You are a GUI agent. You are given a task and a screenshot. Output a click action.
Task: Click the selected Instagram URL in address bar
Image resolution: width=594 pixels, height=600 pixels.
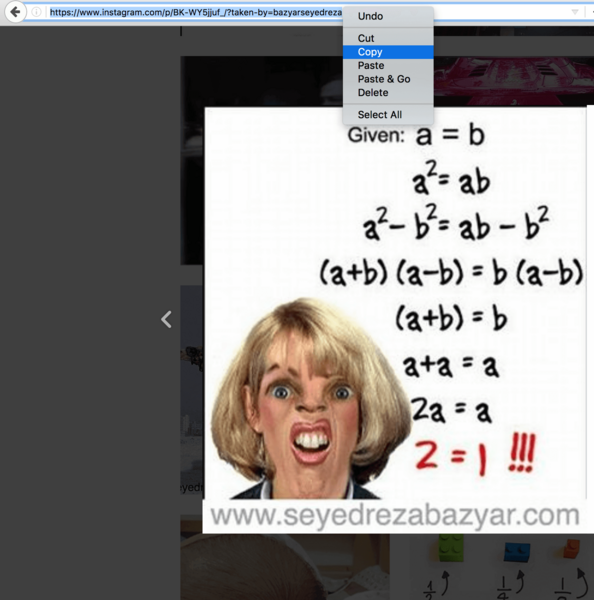click(196, 13)
